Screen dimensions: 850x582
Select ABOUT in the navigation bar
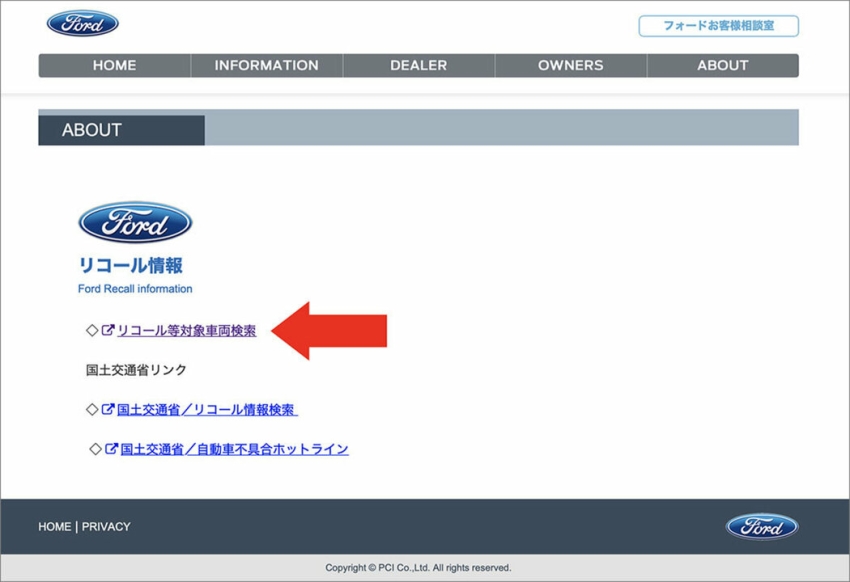point(722,65)
